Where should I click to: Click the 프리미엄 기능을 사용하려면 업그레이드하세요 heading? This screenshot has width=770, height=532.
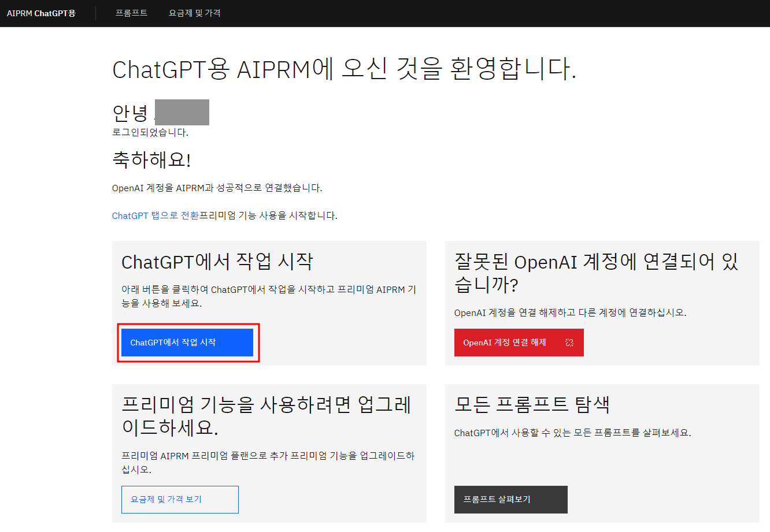tap(266, 416)
